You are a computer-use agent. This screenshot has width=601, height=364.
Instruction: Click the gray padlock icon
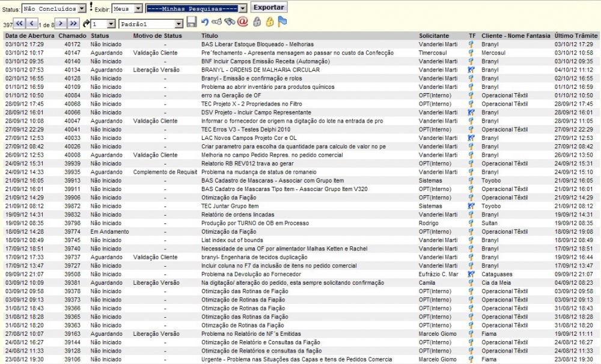(x=257, y=23)
